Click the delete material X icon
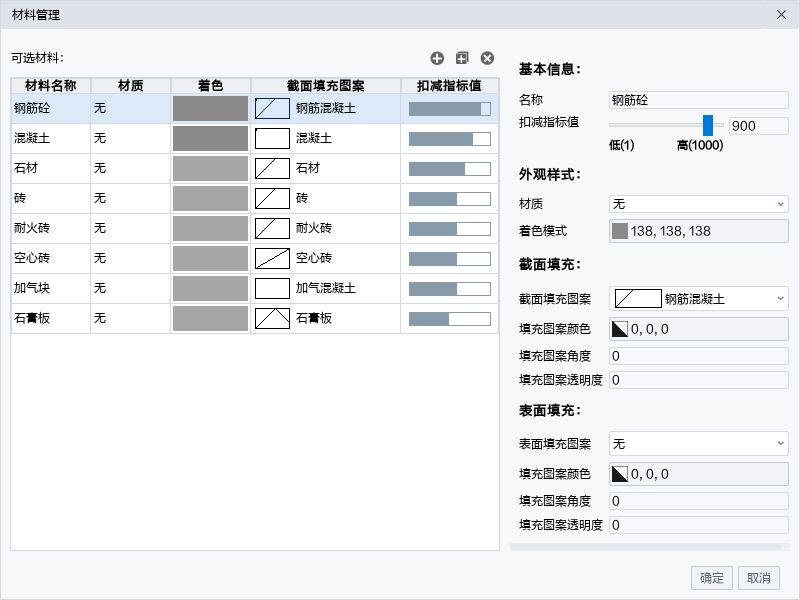Viewport: 800px width, 600px height. click(x=487, y=58)
